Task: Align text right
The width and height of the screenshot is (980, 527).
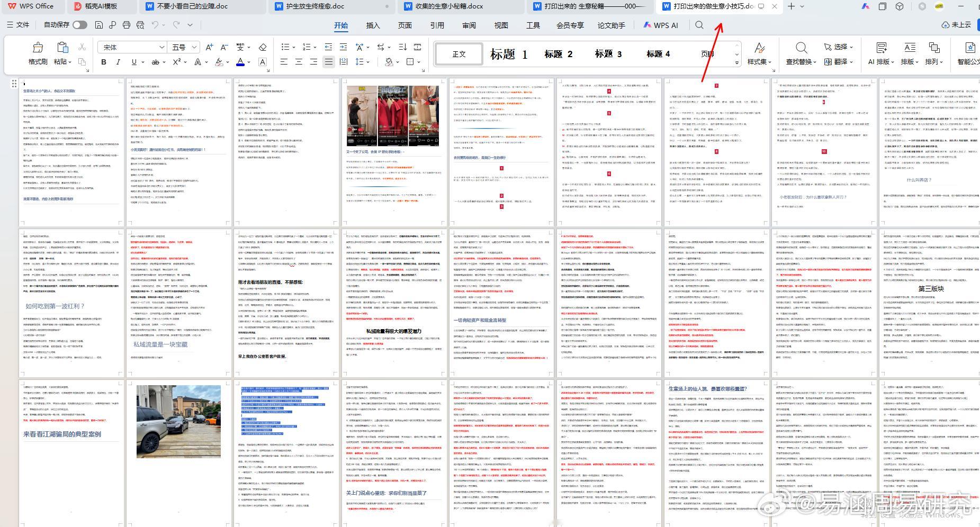Action: pyautogui.click(x=313, y=62)
